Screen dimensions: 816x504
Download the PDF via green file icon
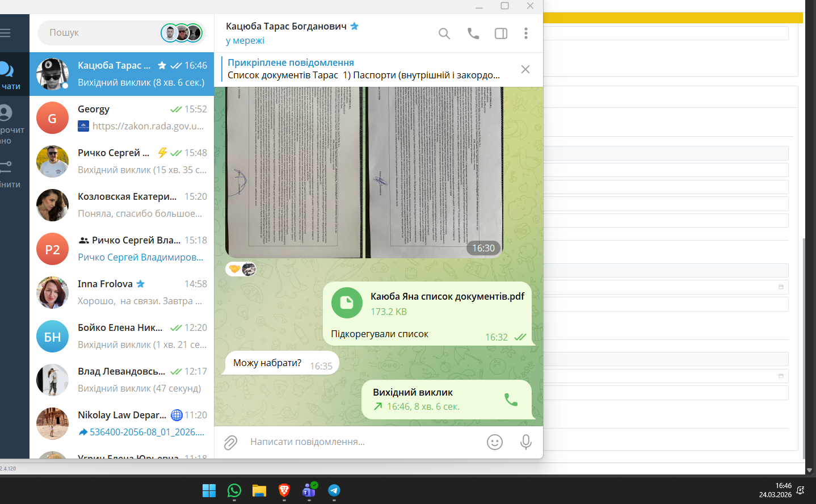tap(347, 303)
